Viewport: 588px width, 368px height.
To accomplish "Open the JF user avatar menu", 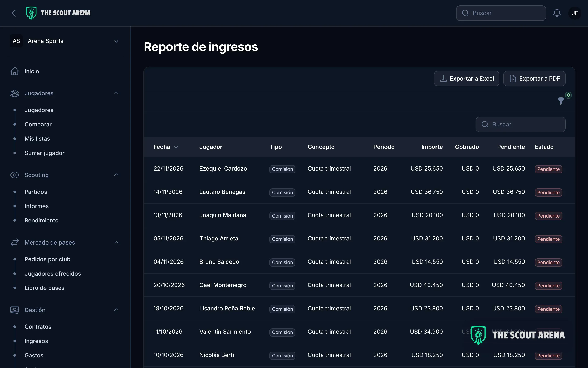I will pos(575,13).
